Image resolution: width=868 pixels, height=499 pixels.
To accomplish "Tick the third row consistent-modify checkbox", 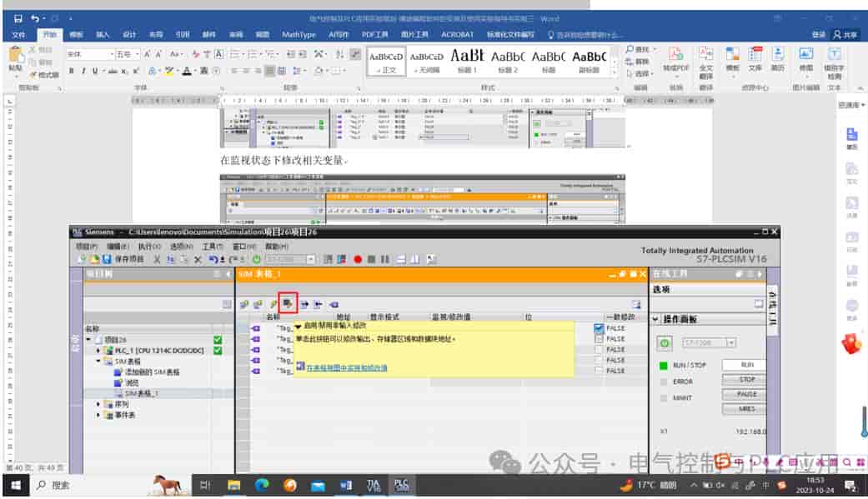I will (x=599, y=350).
